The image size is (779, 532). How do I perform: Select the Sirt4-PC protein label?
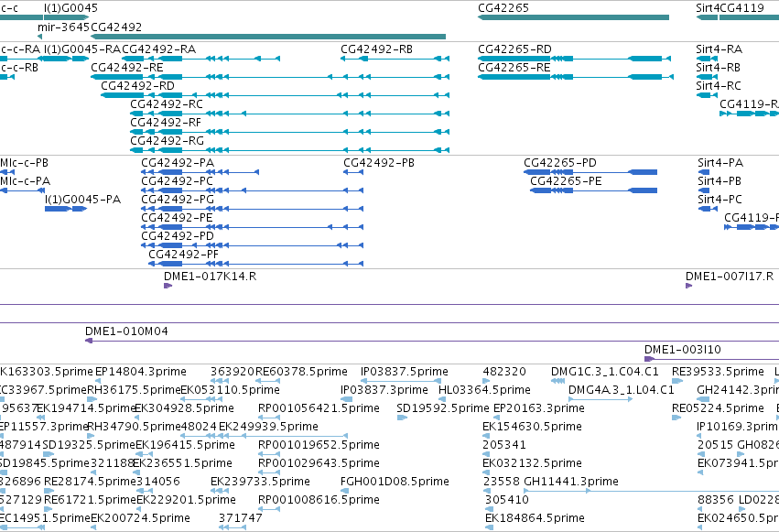click(719, 200)
